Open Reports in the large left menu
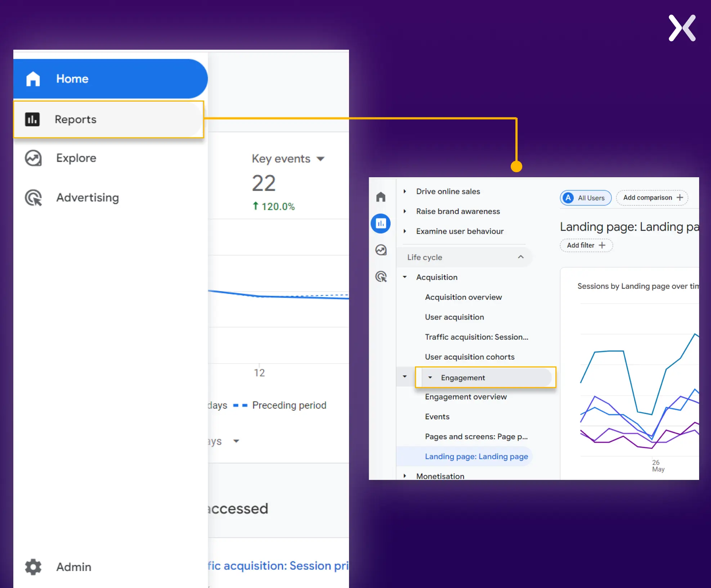Screen dimensions: 711x588 [x=108, y=119]
